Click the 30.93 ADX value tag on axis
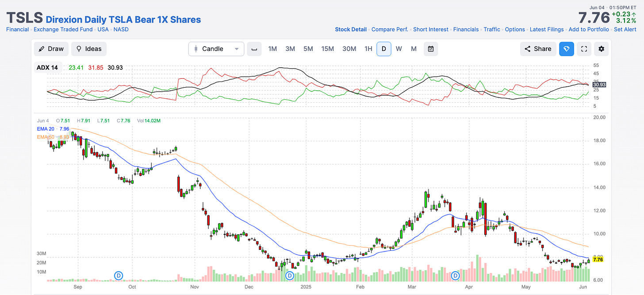Image resolution: width=644 pixels, height=295 pixels. click(x=599, y=84)
